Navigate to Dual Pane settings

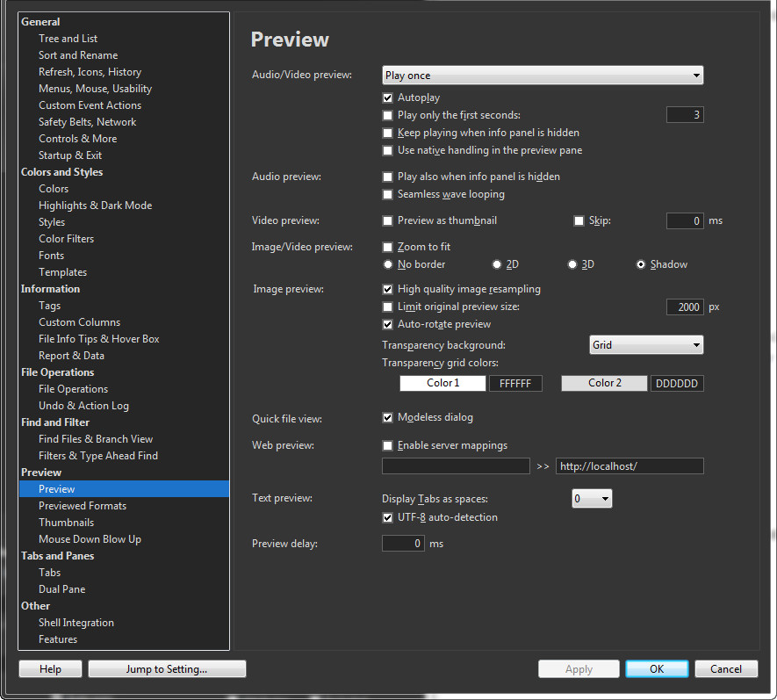click(61, 589)
